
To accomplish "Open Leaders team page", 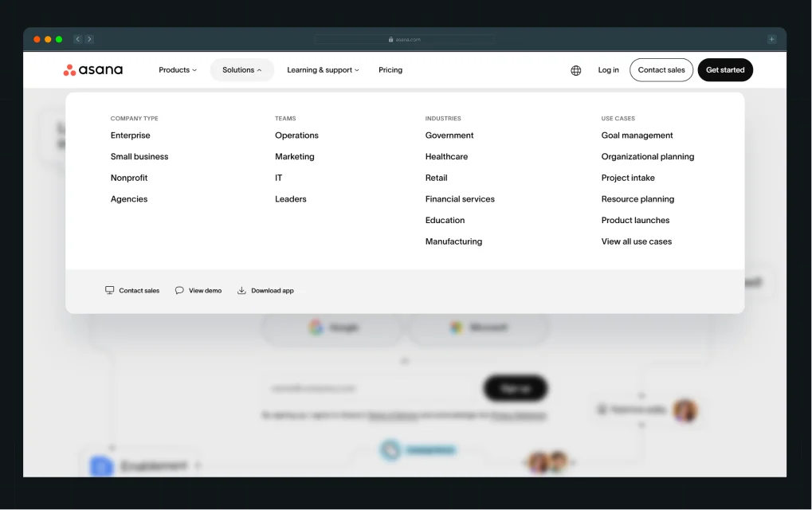I will click(291, 199).
